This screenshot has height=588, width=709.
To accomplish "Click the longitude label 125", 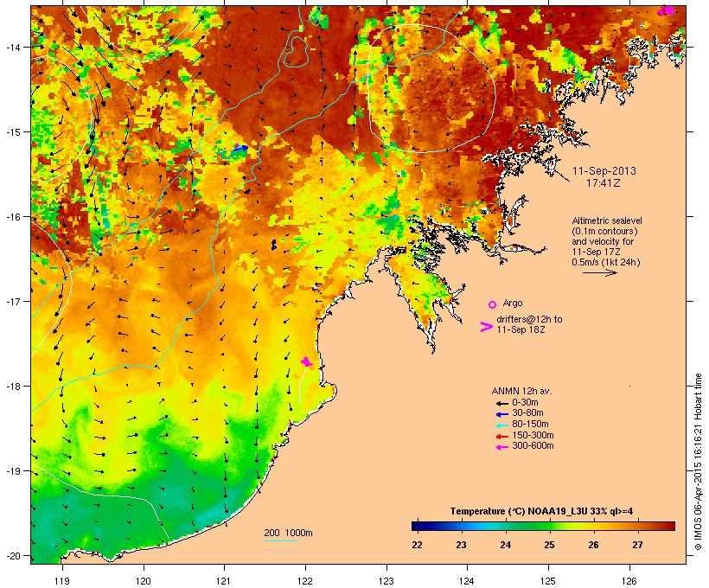I will tap(548, 581).
